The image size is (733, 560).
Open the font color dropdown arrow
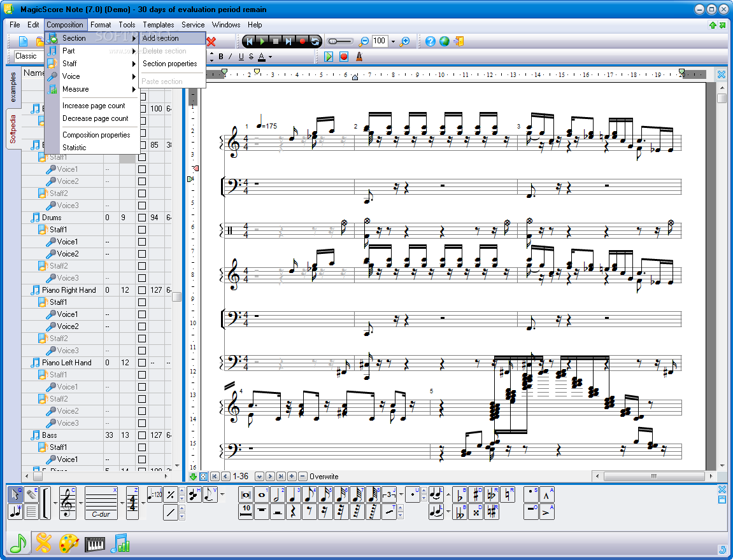(x=270, y=57)
